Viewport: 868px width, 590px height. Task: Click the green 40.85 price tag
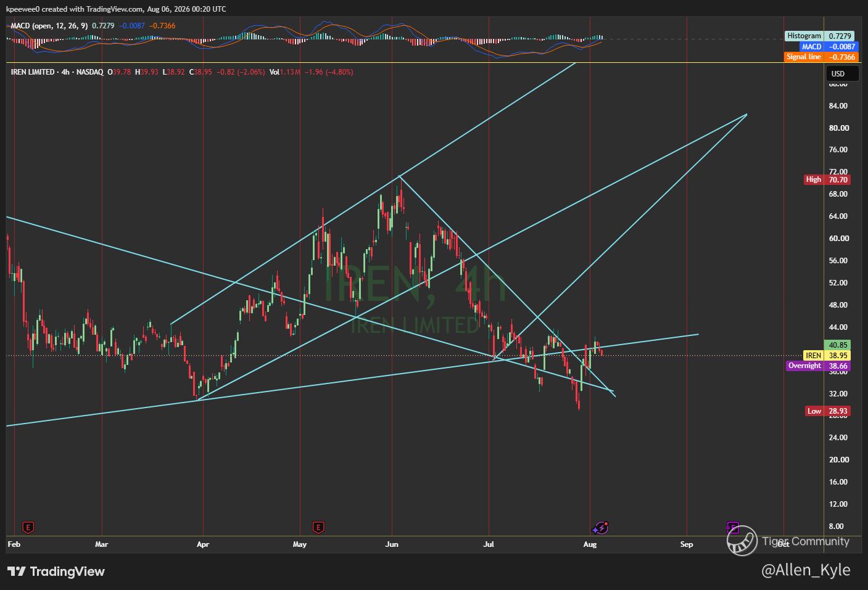[x=838, y=345]
